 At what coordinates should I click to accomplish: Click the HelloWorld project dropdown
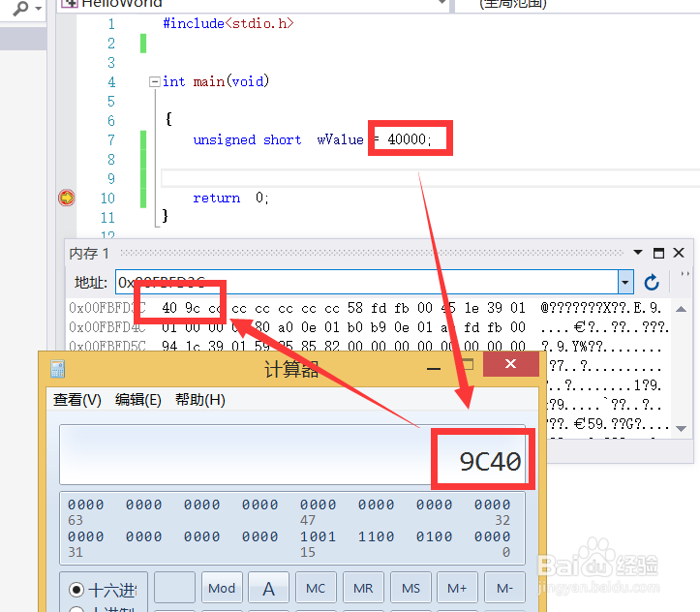point(254,5)
